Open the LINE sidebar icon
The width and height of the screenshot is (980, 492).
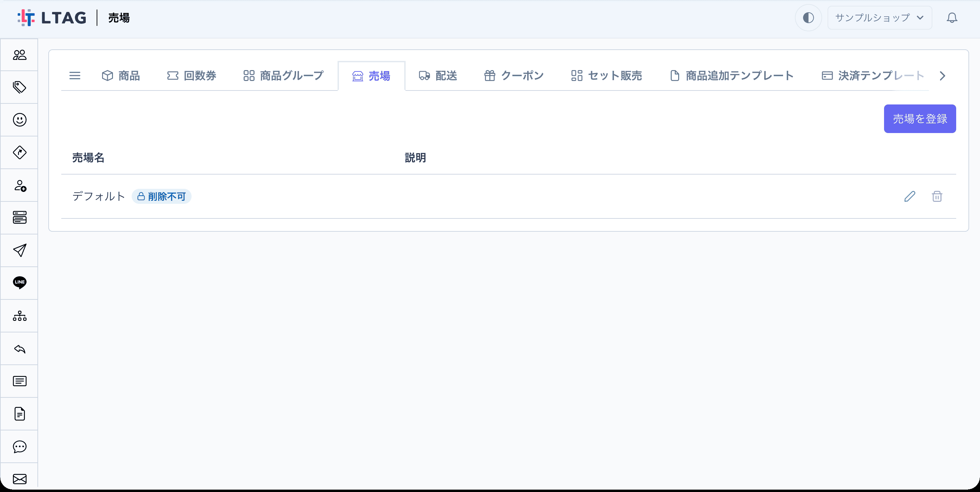[x=19, y=283]
